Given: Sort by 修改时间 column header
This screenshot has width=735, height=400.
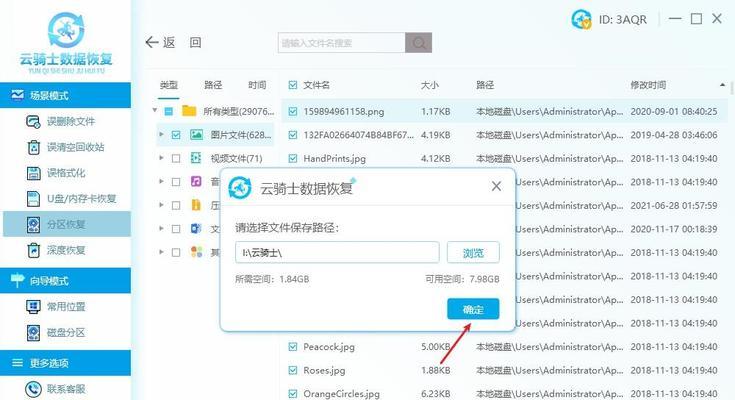Looking at the screenshot, I should tap(648, 85).
